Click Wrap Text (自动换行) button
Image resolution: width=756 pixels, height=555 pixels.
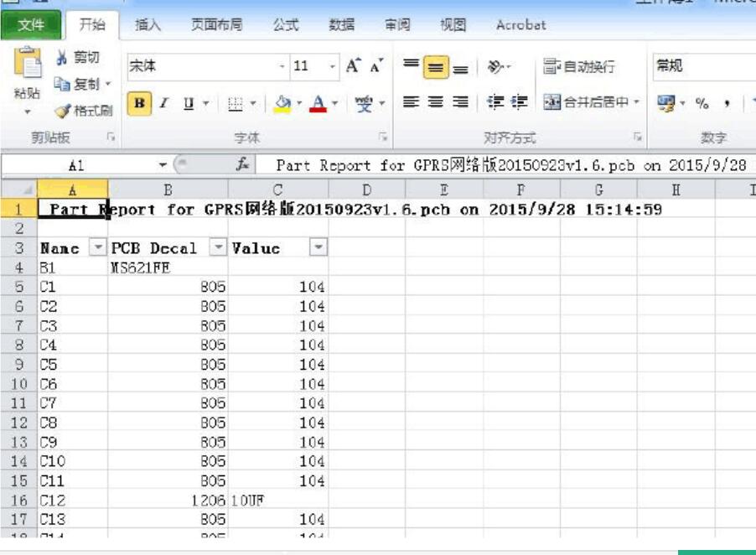(x=579, y=66)
